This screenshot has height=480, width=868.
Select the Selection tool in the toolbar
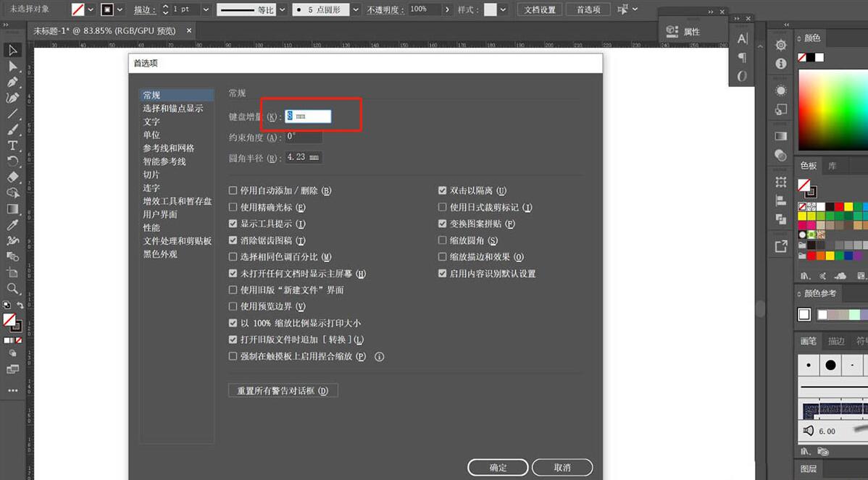[x=12, y=50]
